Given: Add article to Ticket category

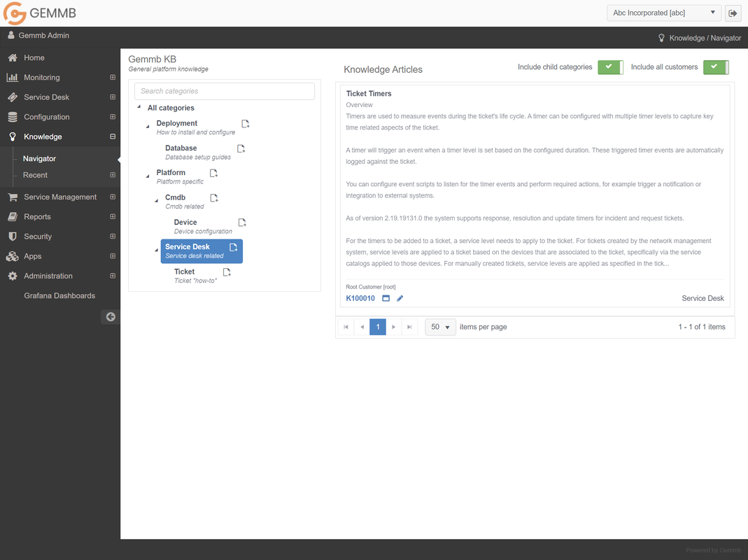Looking at the screenshot, I should coord(227,272).
